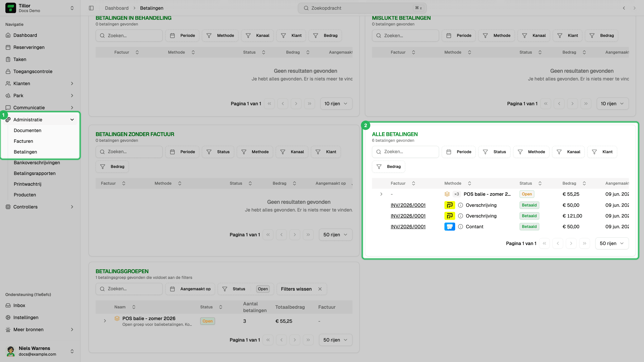Open Dashboard in the sidebar

pos(40,35)
